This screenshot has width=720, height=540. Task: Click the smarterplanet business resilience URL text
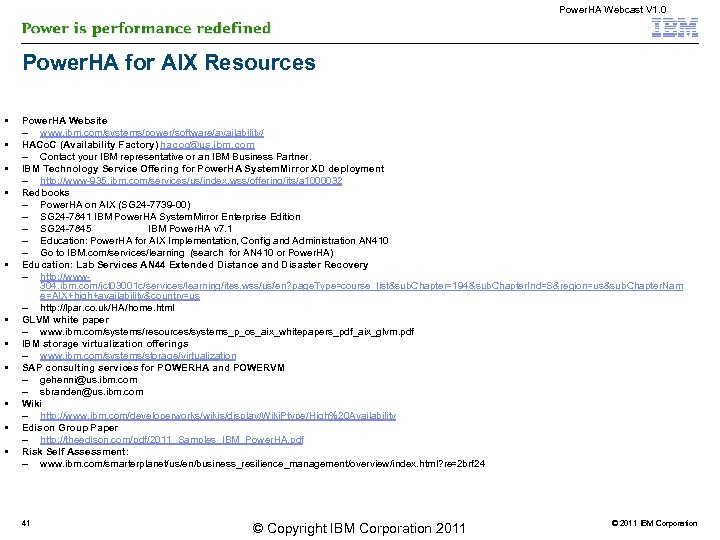(x=262, y=464)
